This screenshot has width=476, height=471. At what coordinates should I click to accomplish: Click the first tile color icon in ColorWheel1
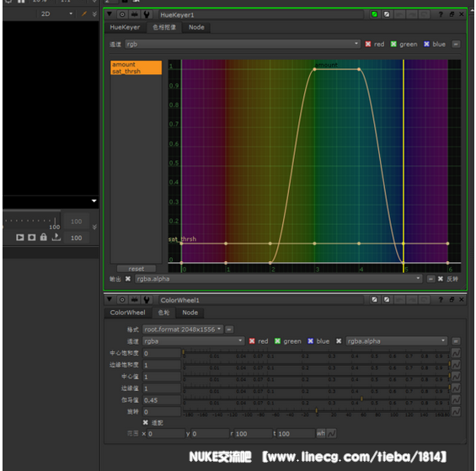374,300
